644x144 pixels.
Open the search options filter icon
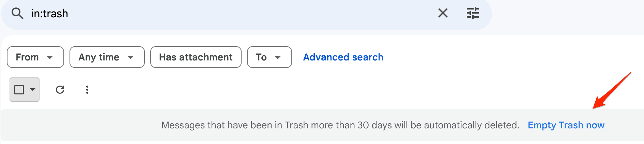[473, 13]
